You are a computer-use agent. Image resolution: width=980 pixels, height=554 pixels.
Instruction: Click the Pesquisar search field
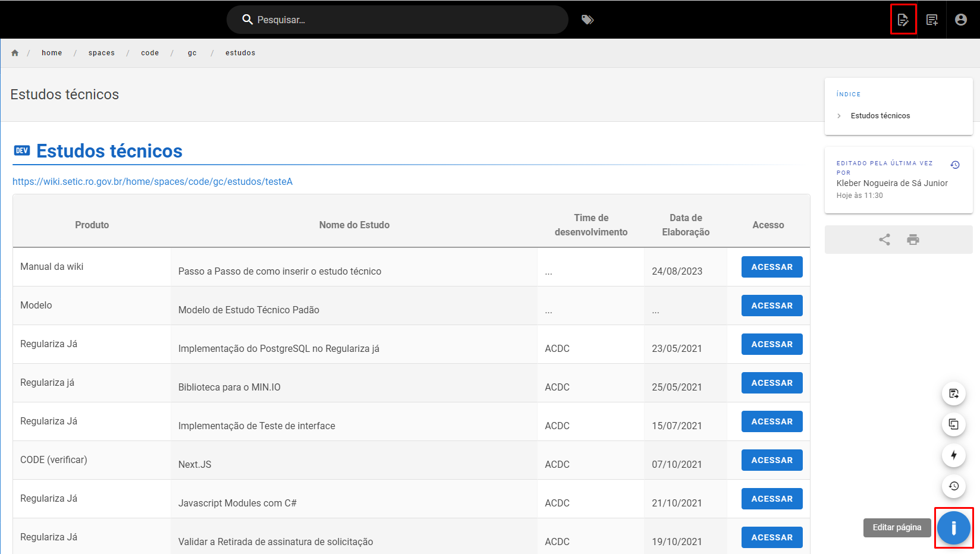397,20
